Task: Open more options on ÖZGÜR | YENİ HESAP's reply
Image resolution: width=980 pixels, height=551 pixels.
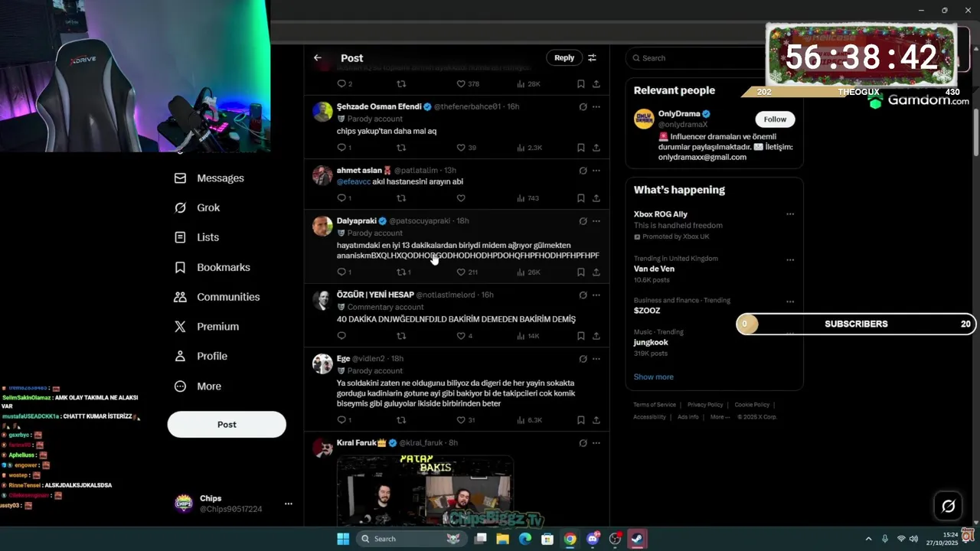Action: [x=596, y=295]
